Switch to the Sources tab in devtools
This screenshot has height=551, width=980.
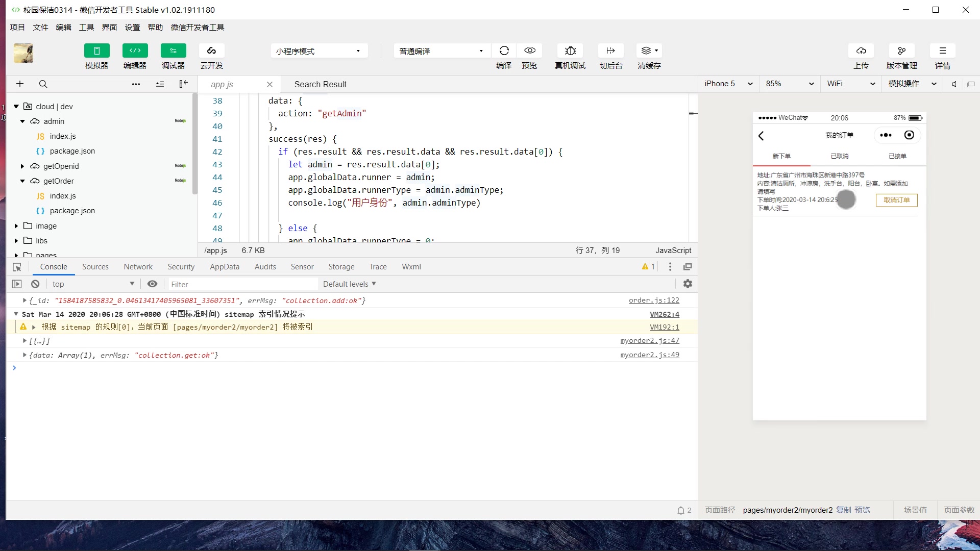pyautogui.click(x=95, y=266)
